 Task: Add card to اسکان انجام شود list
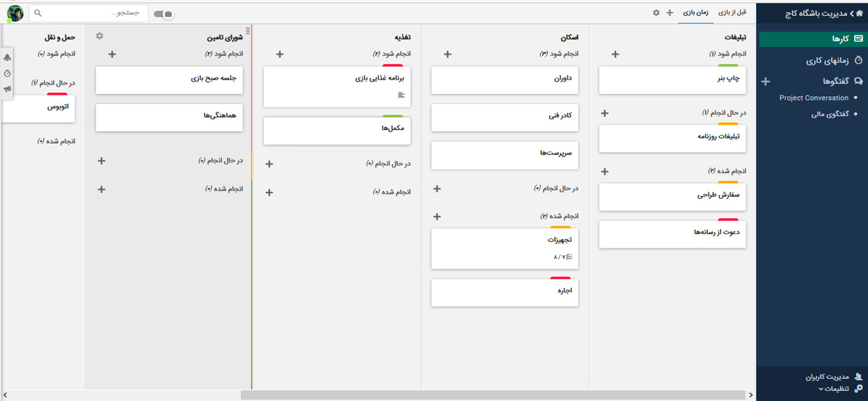tap(447, 54)
